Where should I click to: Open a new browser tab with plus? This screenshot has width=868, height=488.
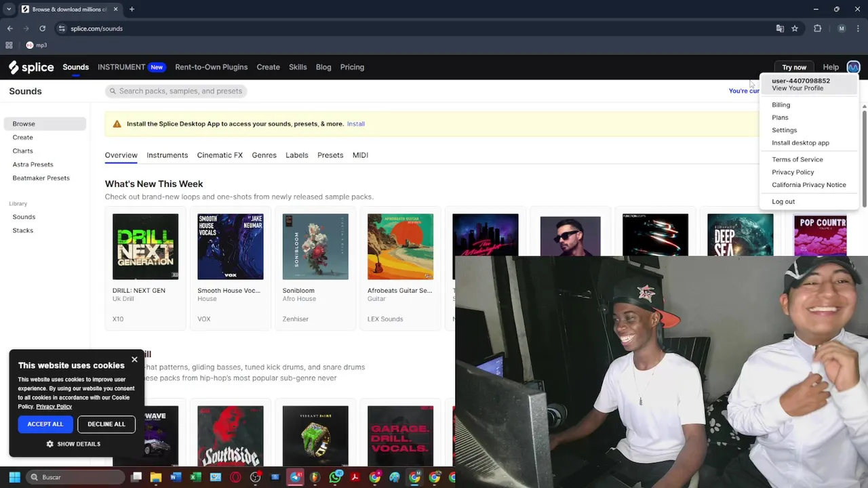tap(132, 9)
